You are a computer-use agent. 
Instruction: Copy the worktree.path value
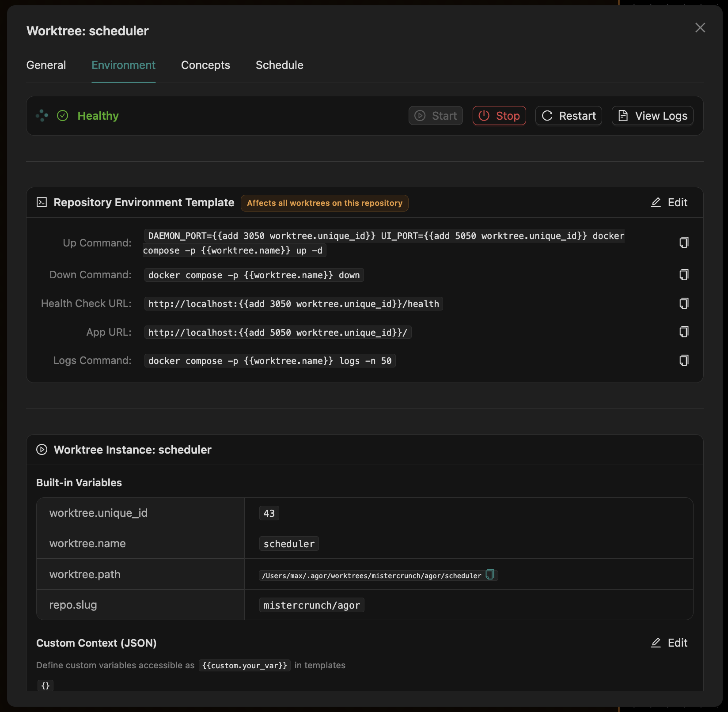tap(490, 575)
